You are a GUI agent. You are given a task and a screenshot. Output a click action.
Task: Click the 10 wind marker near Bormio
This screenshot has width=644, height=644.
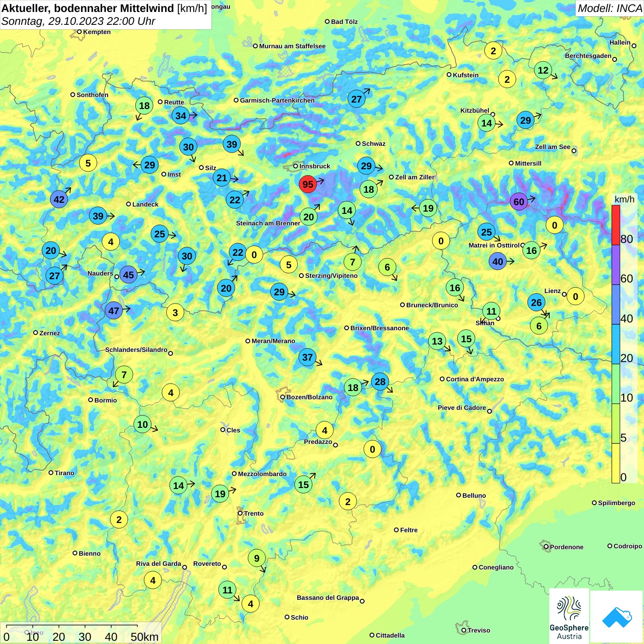click(x=143, y=424)
